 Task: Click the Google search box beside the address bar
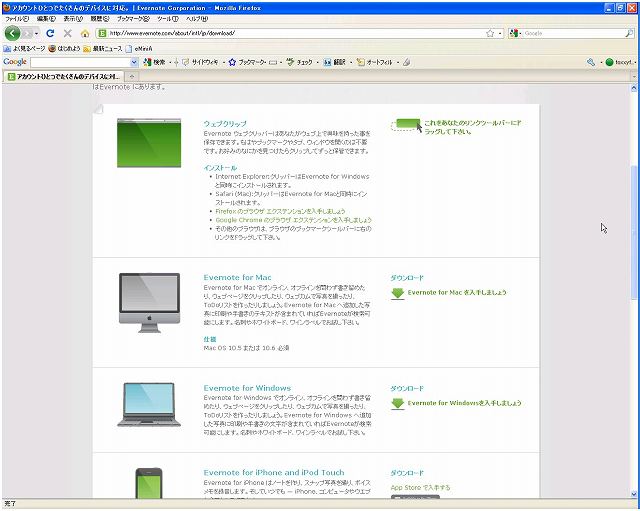click(x=573, y=33)
